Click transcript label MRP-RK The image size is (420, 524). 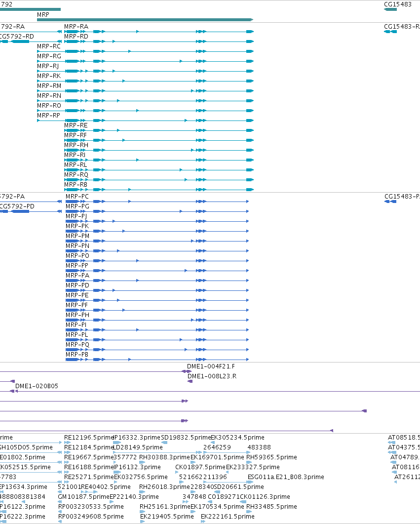pos(49,76)
